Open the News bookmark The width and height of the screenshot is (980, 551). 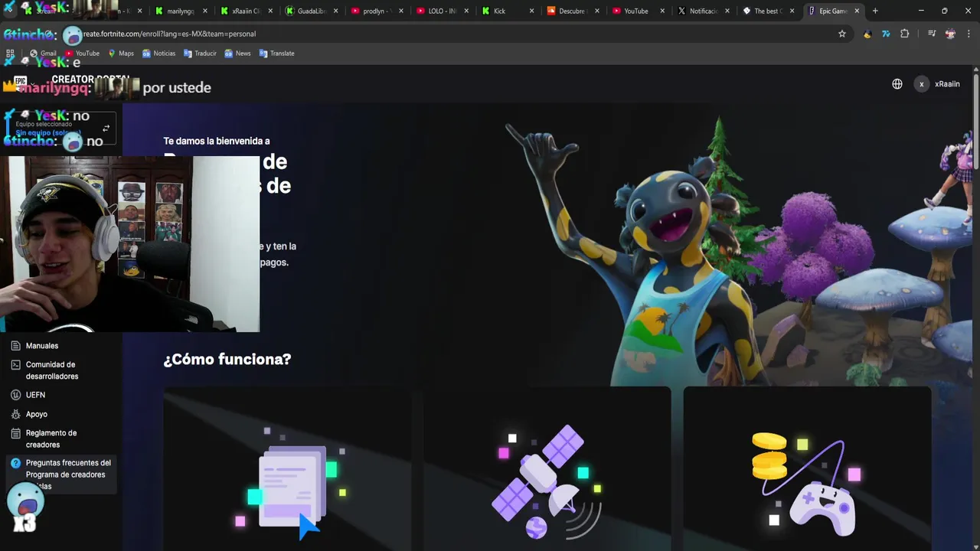click(237, 54)
